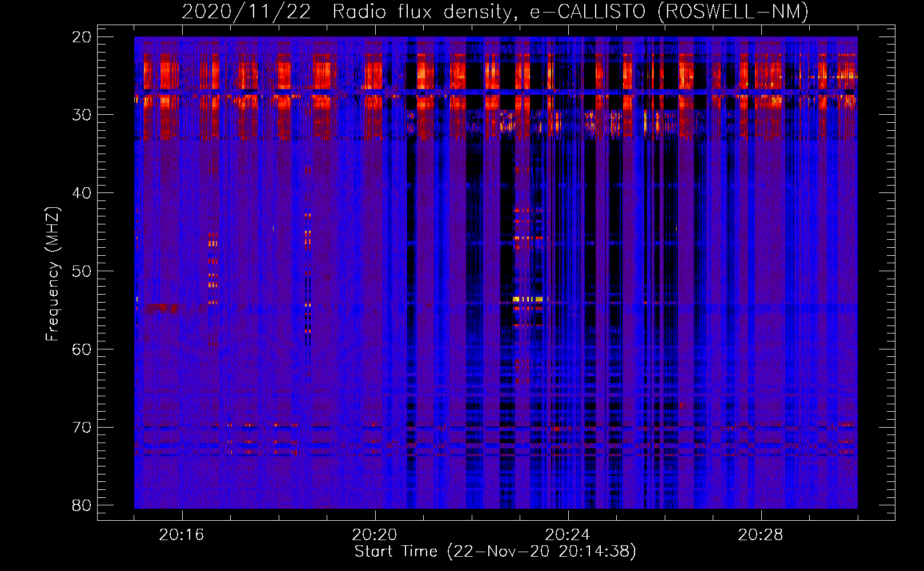924x571 pixels.
Task: Click the 20 frequency tick label
Action: coord(82,37)
